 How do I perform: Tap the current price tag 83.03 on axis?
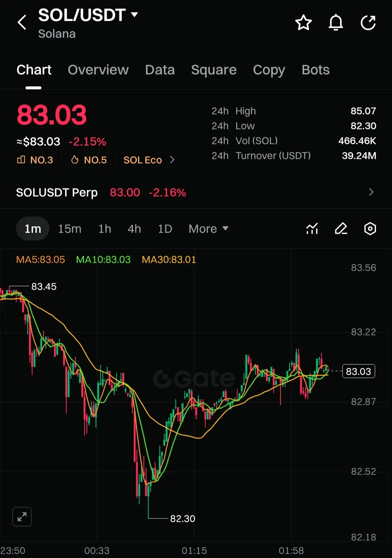359,371
